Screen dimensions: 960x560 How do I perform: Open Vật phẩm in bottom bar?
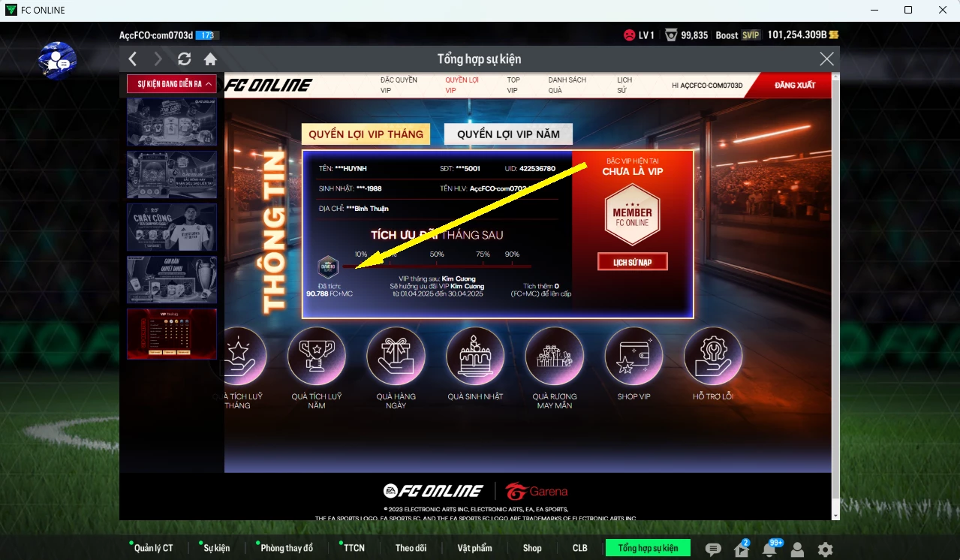coord(475,548)
